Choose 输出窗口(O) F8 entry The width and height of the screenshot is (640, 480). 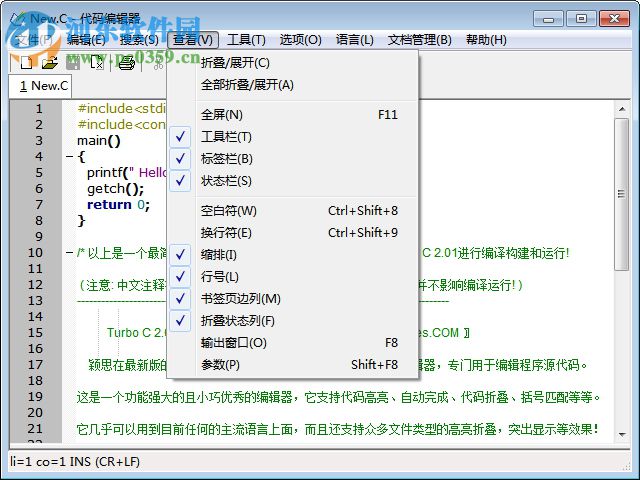point(292,343)
